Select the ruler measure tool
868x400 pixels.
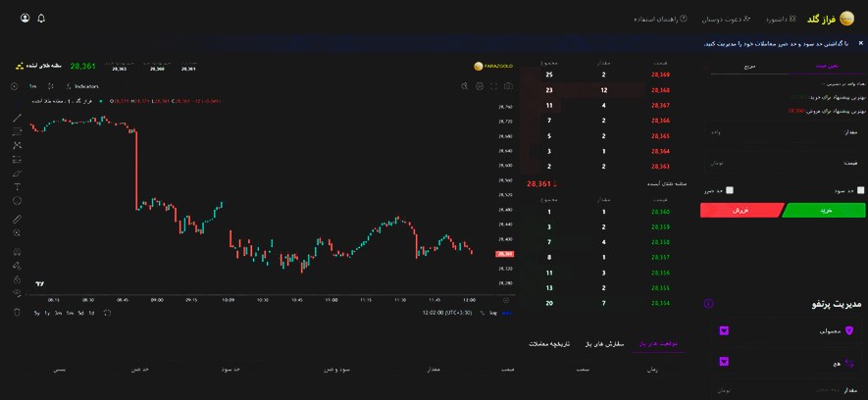[17, 219]
